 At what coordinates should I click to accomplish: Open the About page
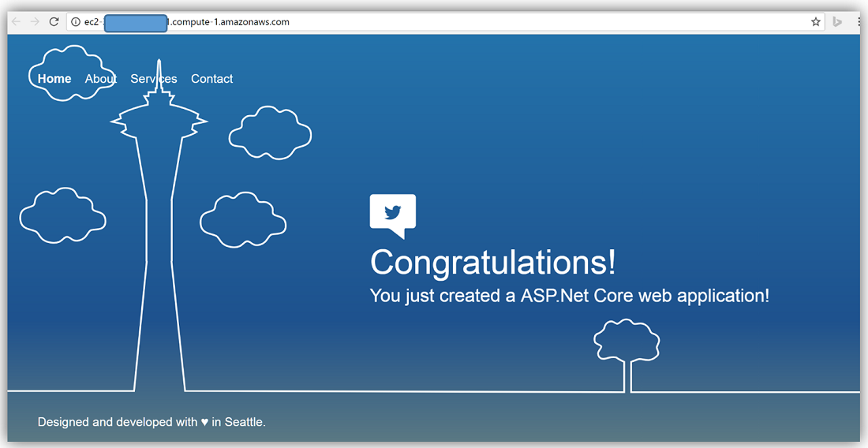100,79
